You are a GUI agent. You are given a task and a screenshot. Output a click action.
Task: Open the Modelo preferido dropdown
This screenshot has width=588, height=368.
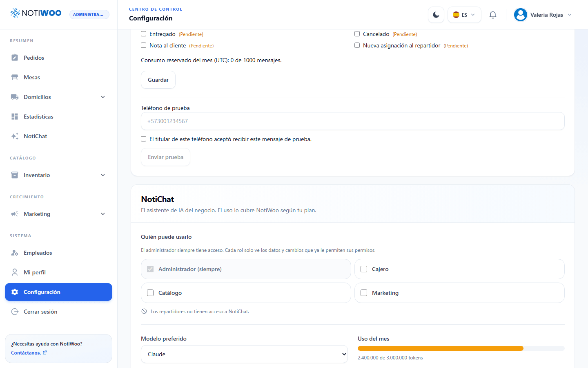pos(244,354)
